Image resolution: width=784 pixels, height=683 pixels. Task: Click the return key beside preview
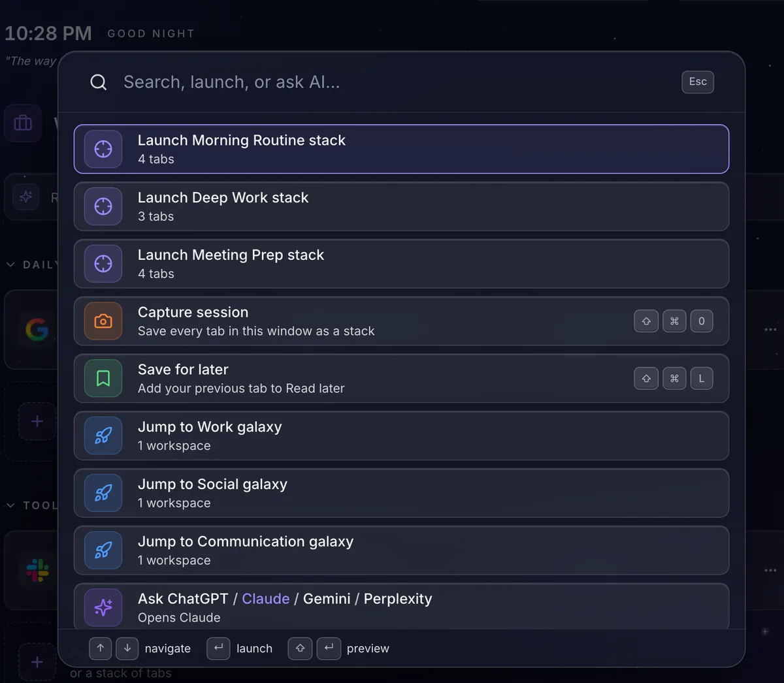click(x=329, y=648)
